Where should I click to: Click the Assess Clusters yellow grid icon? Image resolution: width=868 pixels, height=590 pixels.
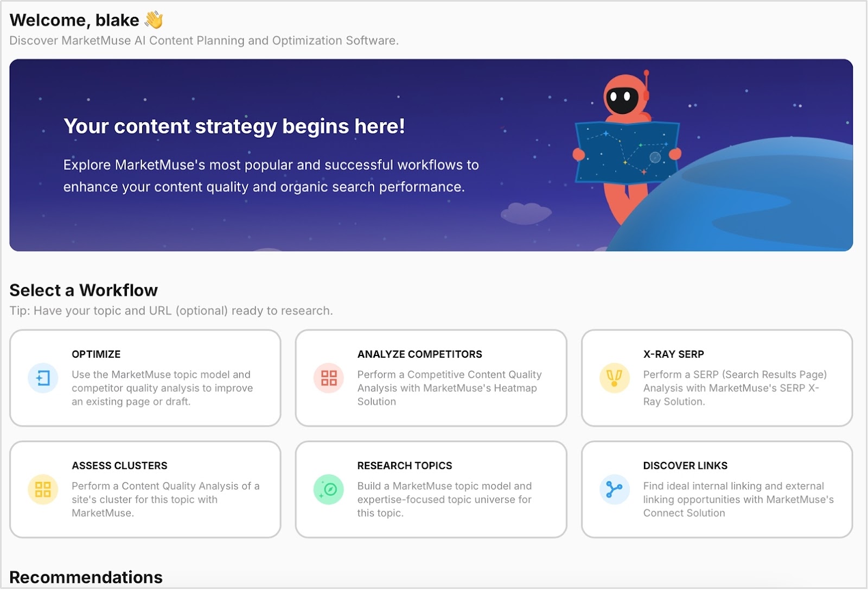43,490
